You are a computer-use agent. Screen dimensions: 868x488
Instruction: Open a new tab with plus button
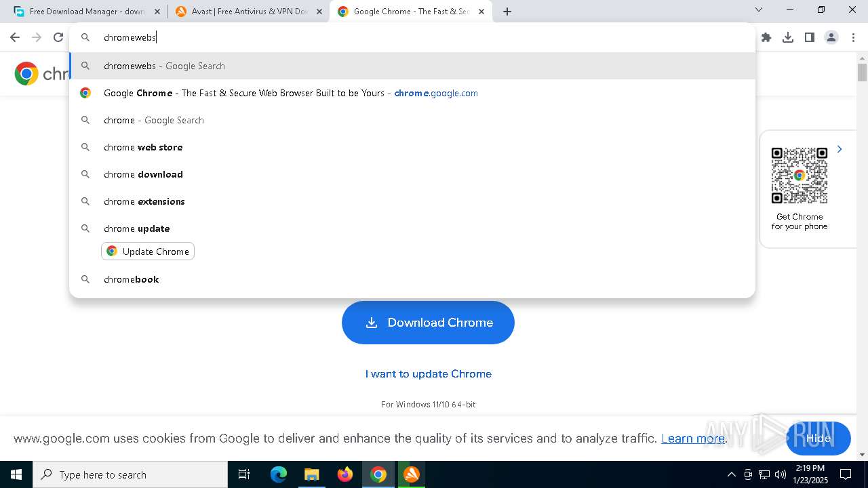[507, 12]
